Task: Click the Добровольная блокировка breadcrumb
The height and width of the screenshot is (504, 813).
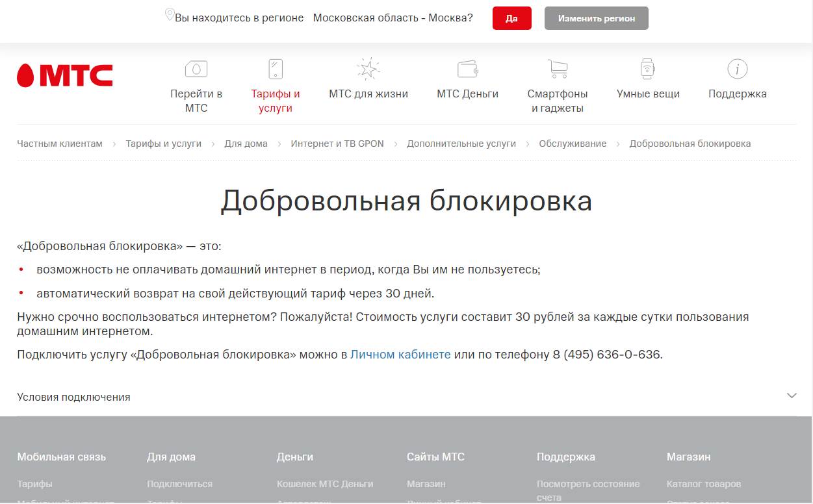Action: tap(690, 144)
